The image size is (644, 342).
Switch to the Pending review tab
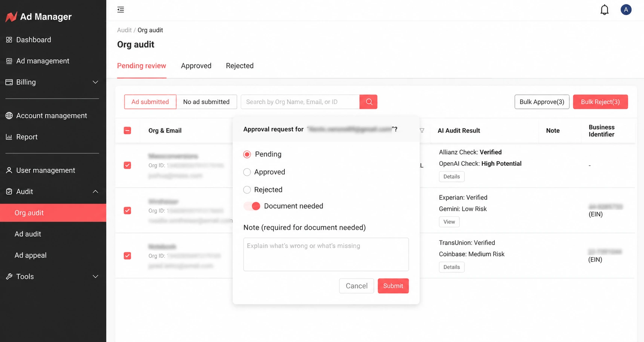141,66
